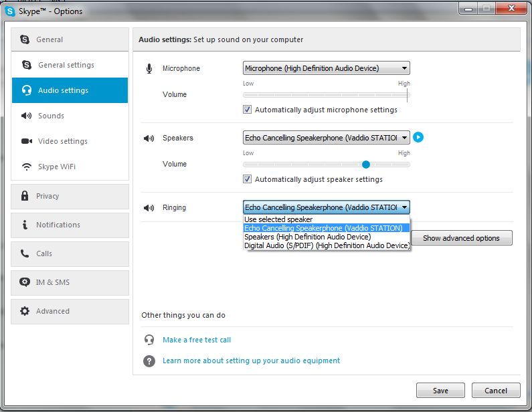532x412 pixels.
Task: Save the audio settings
Action: click(440, 391)
